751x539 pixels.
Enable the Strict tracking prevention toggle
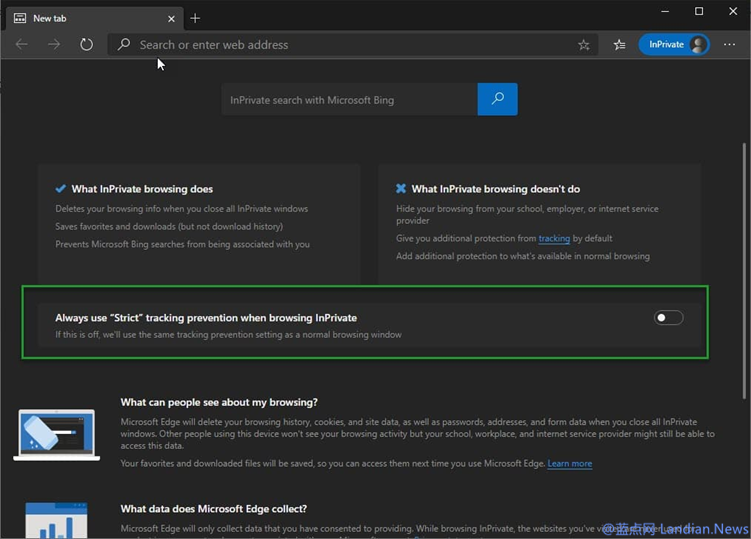pyautogui.click(x=668, y=318)
